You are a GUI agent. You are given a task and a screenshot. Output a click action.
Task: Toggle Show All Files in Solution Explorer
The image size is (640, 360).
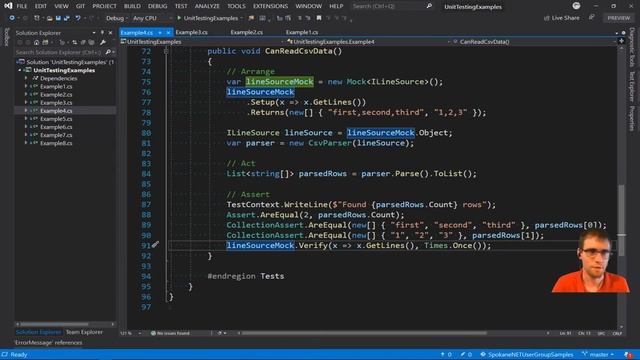91,42
